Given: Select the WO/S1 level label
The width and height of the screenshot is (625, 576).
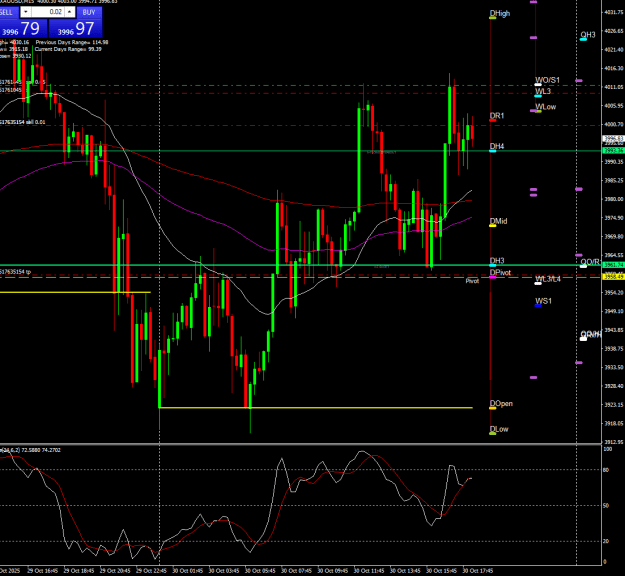Looking at the screenshot, I should 547,80.
